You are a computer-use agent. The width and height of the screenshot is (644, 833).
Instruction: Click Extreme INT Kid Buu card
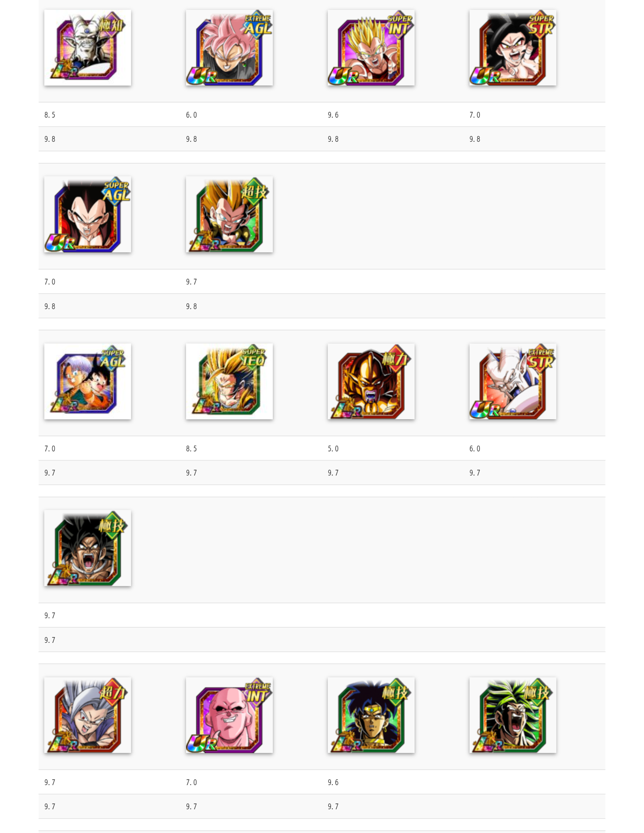point(229,715)
